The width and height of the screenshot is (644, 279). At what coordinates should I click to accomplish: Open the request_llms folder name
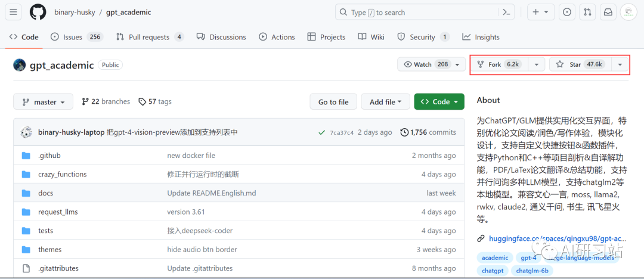(58, 212)
